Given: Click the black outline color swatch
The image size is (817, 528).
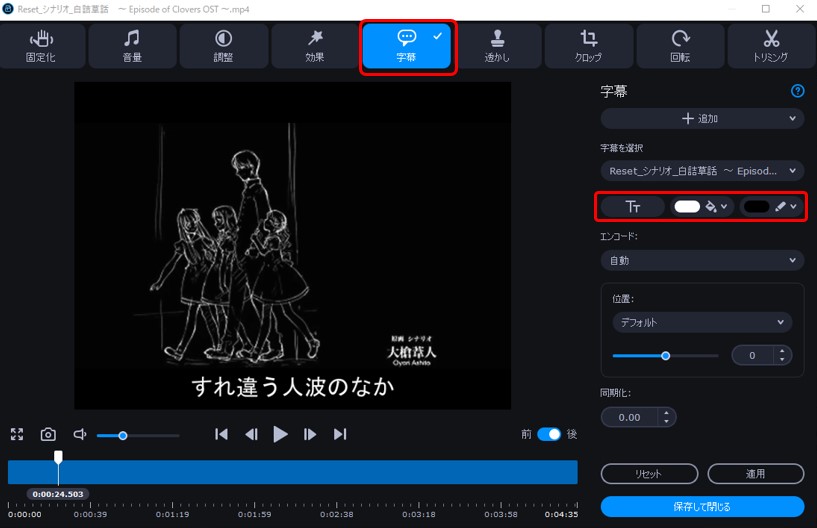Looking at the screenshot, I should pos(757,207).
